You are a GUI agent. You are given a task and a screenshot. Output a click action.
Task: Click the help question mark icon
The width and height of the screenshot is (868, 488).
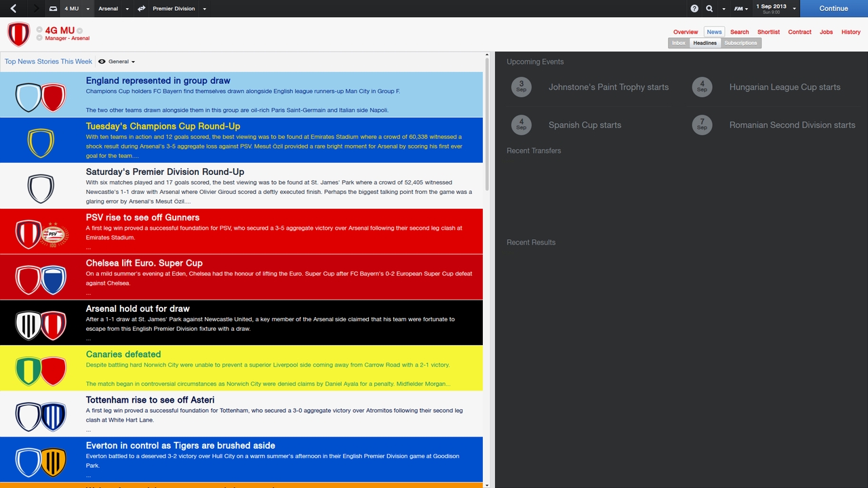tap(694, 9)
